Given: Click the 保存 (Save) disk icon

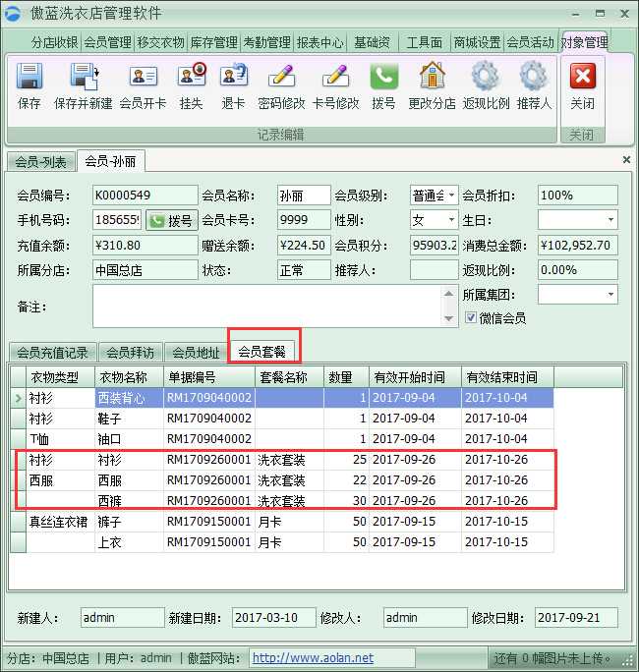Looking at the screenshot, I should pos(29,78).
